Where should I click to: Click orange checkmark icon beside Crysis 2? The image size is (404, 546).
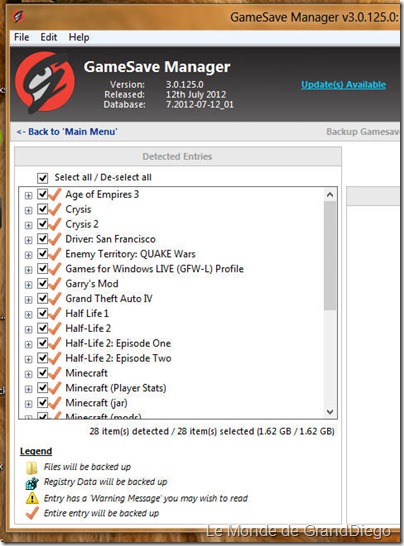(x=55, y=224)
